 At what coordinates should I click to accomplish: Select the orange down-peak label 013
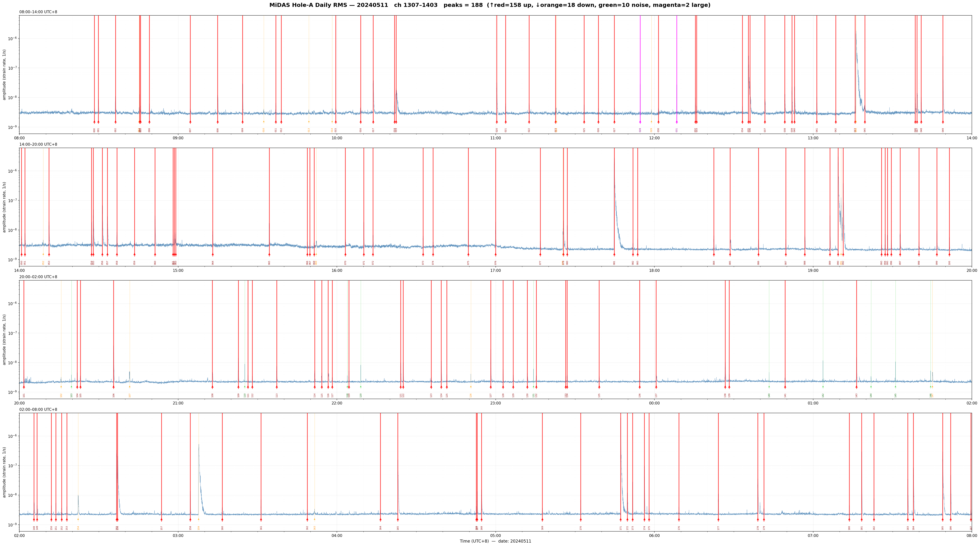click(x=309, y=130)
